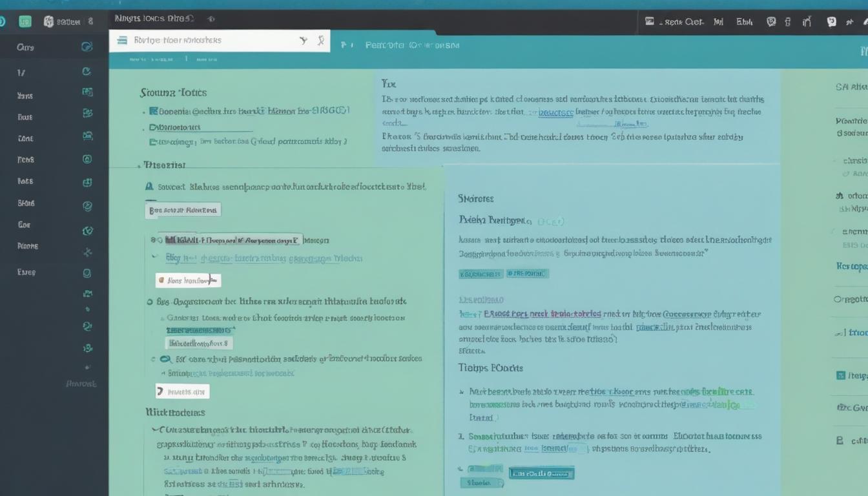Click the sparkle icon after the speech bubble
Viewport: 868px width, 496px height.
[x=849, y=21]
